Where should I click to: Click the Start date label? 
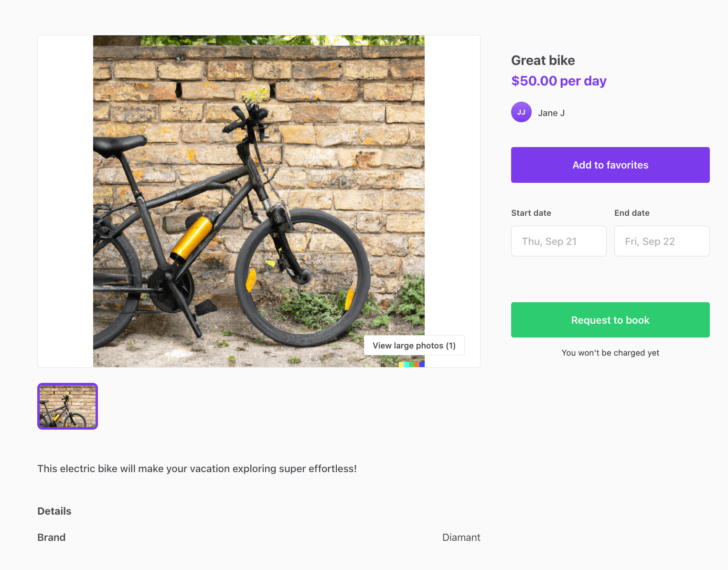pyautogui.click(x=531, y=213)
